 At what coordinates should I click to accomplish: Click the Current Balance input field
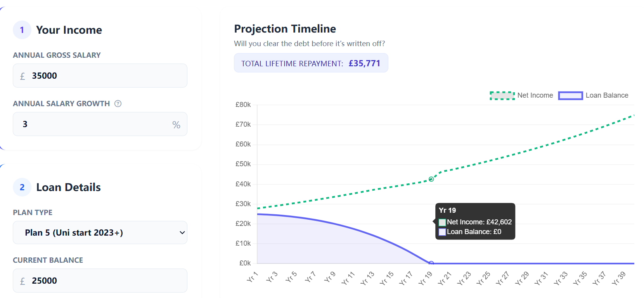(105, 281)
